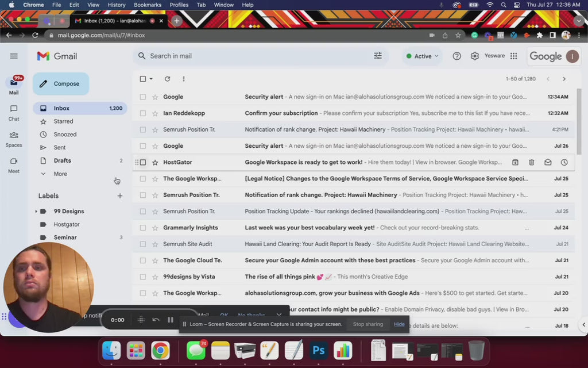Select the Ian Reddekopp email checkbox

click(x=143, y=113)
